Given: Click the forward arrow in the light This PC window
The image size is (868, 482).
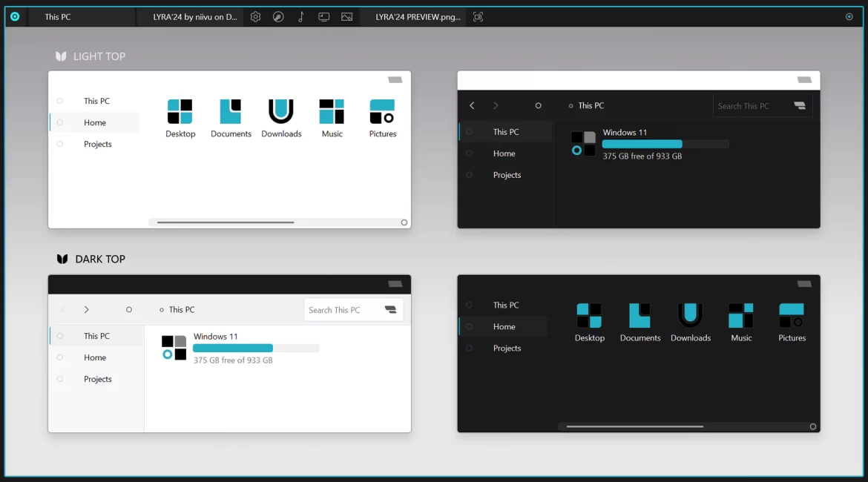Looking at the screenshot, I should (87, 310).
